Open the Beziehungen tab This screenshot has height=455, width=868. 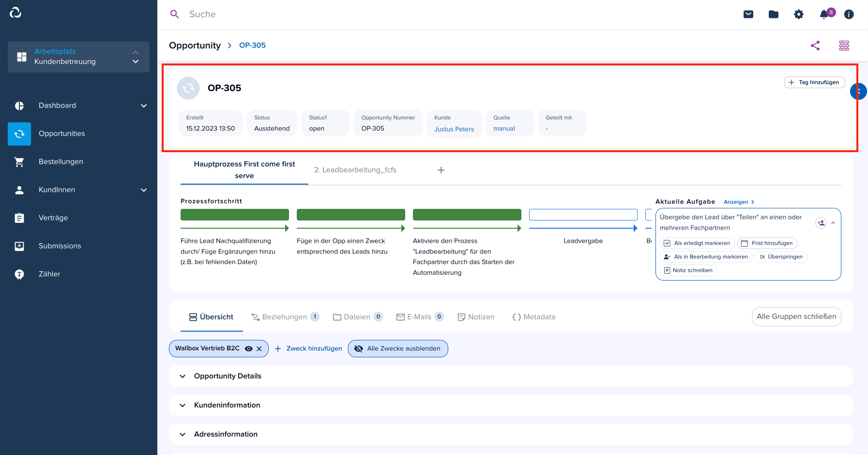(x=285, y=317)
